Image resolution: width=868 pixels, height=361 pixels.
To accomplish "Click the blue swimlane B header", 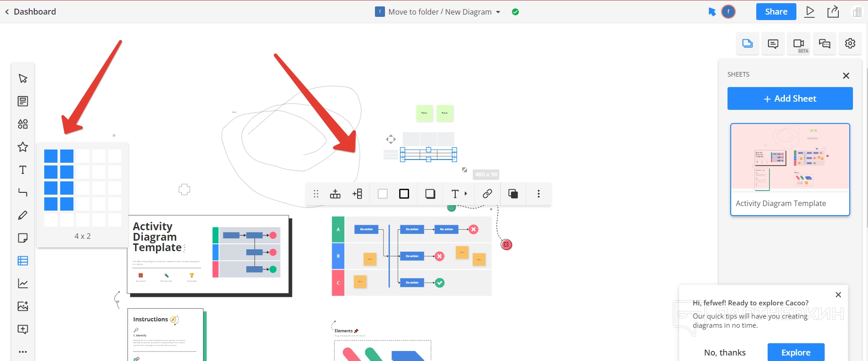I will (338, 256).
